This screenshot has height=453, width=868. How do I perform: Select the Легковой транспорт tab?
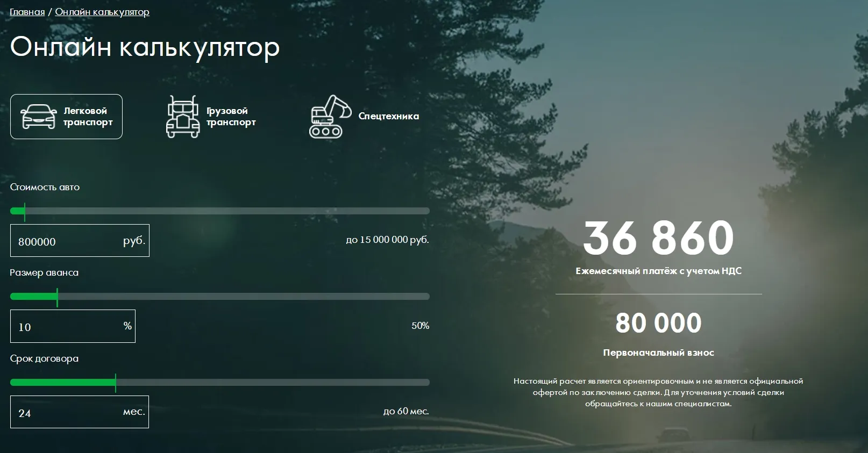pyautogui.click(x=66, y=117)
